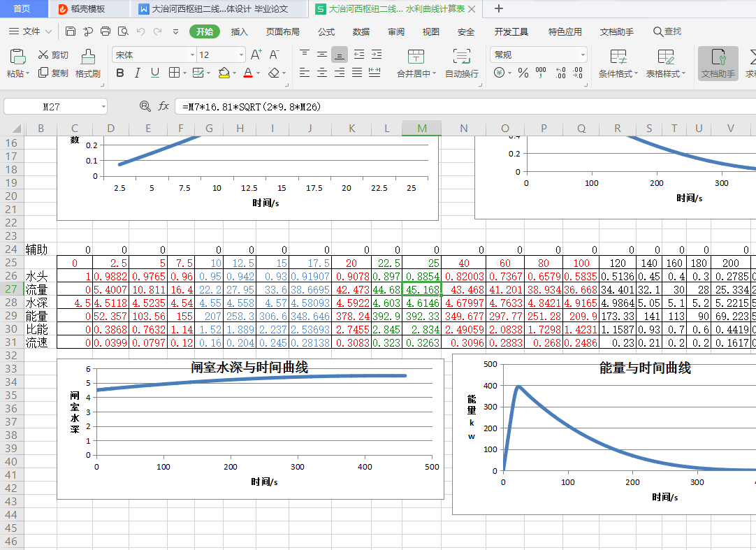Screen dimensions: 756x550
Task: Open new document tab with plus
Action: (499, 8)
